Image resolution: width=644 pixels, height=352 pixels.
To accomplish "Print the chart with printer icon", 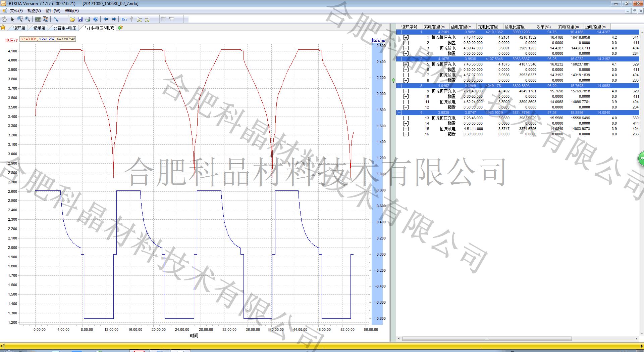I will coord(88,19).
